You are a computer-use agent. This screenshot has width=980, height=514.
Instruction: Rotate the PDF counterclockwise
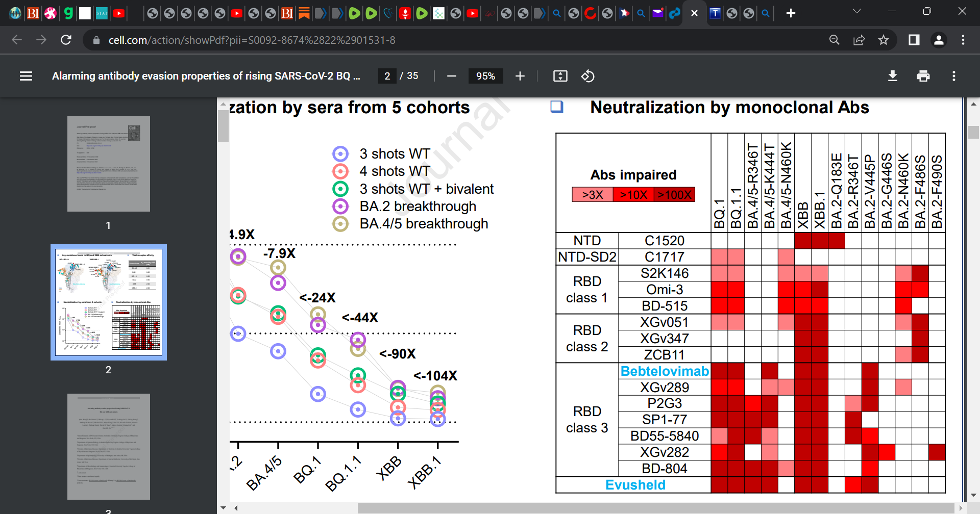[x=587, y=76]
